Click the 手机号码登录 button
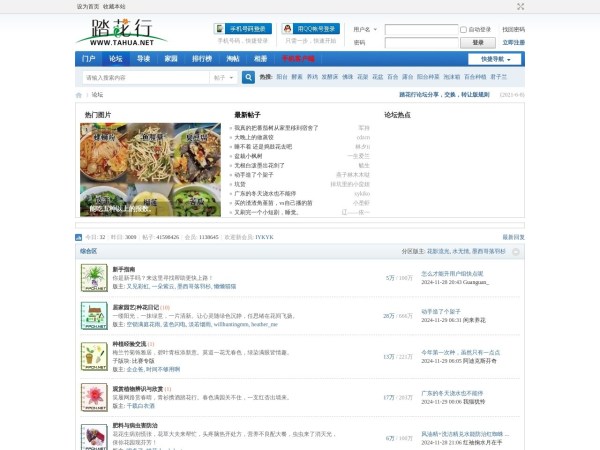Viewport: 600px width, 450px height. coord(242,29)
